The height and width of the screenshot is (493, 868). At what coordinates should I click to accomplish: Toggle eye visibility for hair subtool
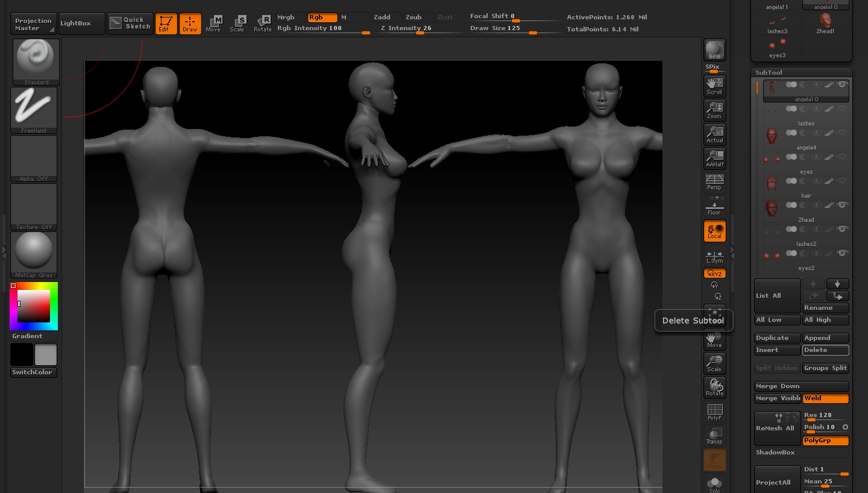click(x=843, y=181)
